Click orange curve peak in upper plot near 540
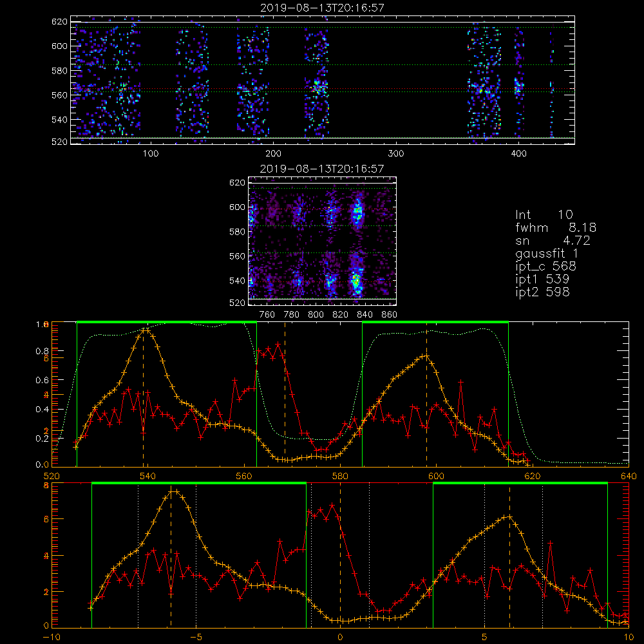 click(146, 330)
